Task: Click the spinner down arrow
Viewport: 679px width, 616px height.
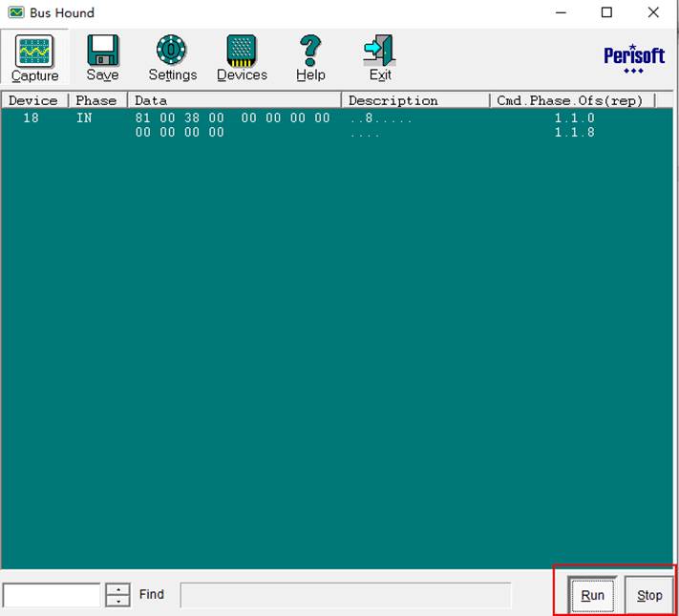Action: 117,601
